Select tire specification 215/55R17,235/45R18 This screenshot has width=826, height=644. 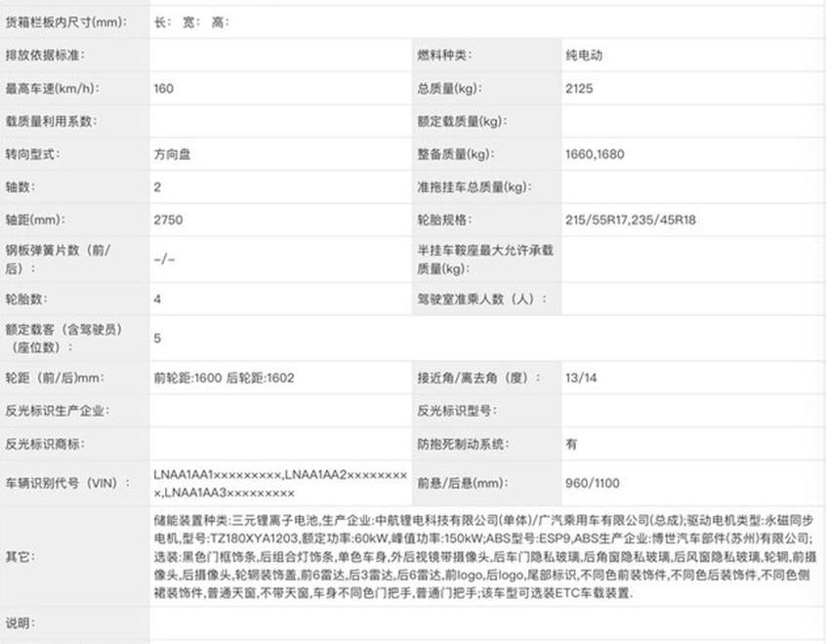(630, 221)
